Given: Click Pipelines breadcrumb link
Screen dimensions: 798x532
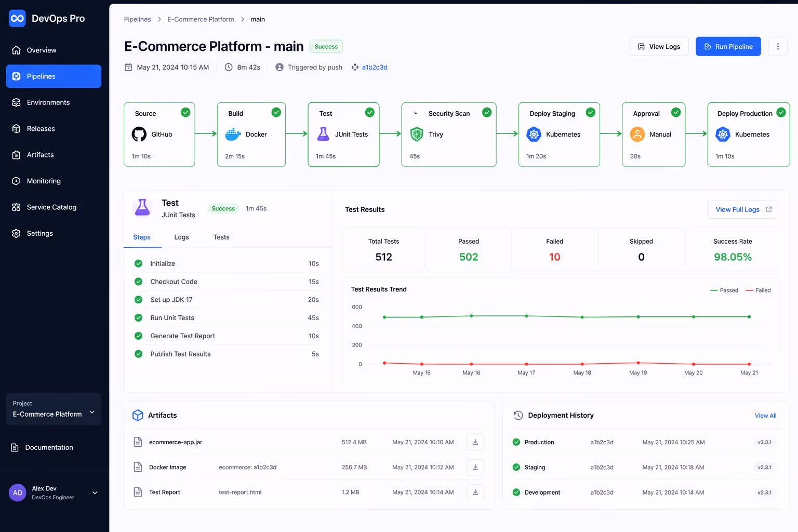Looking at the screenshot, I should click(x=137, y=19).
